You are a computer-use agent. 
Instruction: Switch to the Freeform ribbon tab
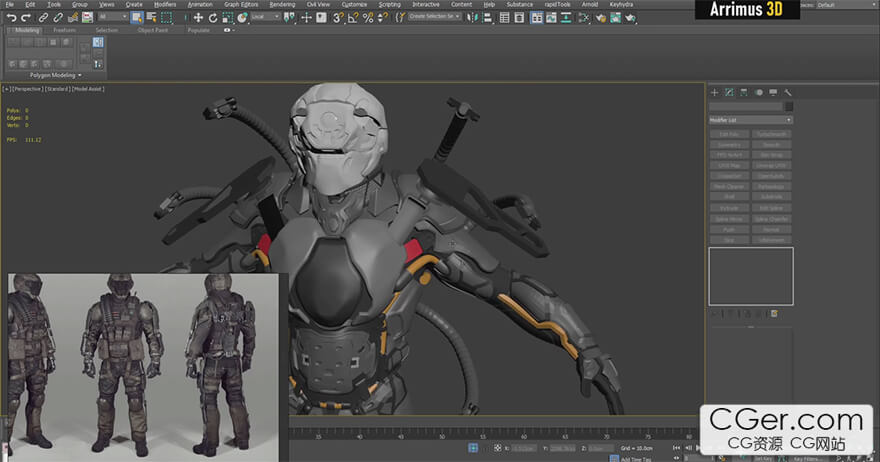coord(64,30)
